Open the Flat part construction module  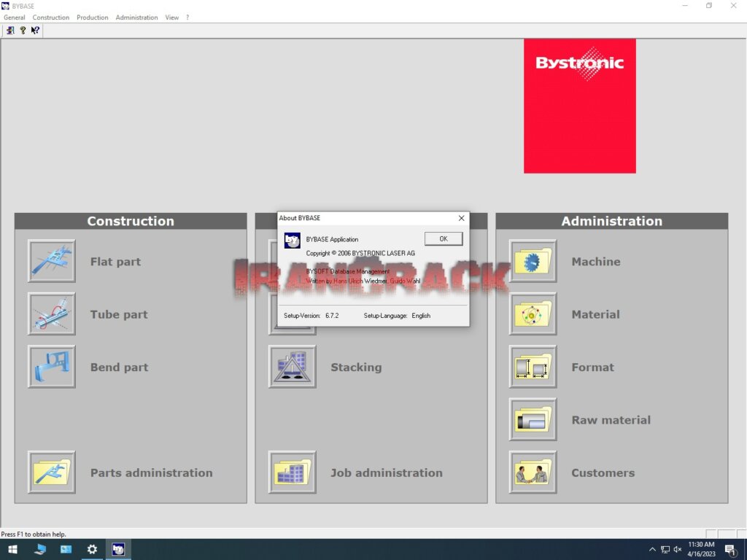coord(51,261)
